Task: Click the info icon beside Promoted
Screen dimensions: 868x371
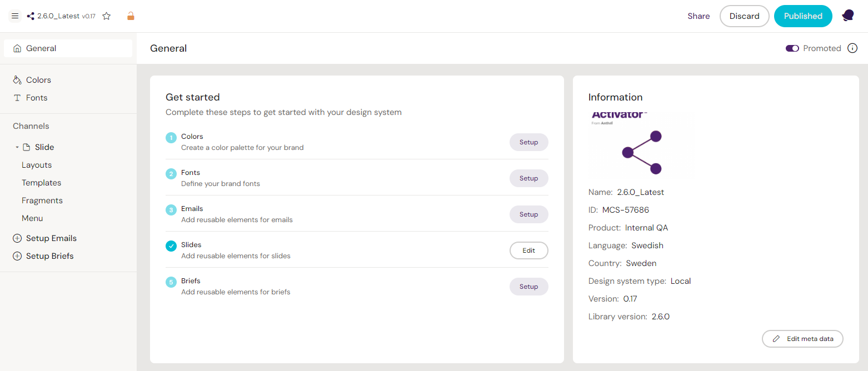Action: pyautogui.click(x=852, y=48)
